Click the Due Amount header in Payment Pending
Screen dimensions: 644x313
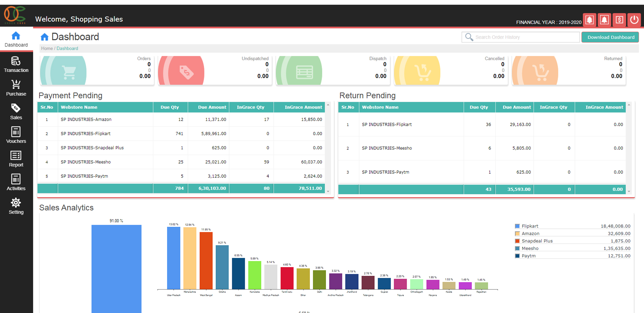[212, 107]
